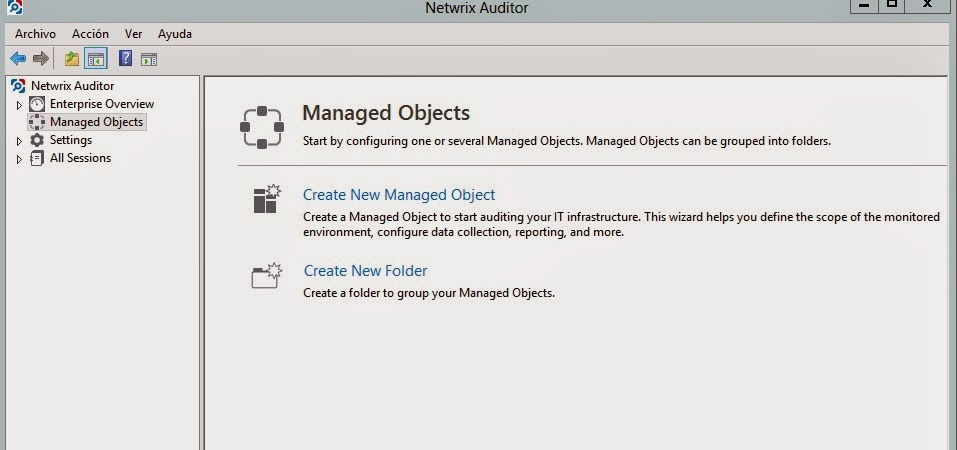Click the Up one level folder icon
The height and width of the screenshot is (450, 957).
tap(72, 59)
